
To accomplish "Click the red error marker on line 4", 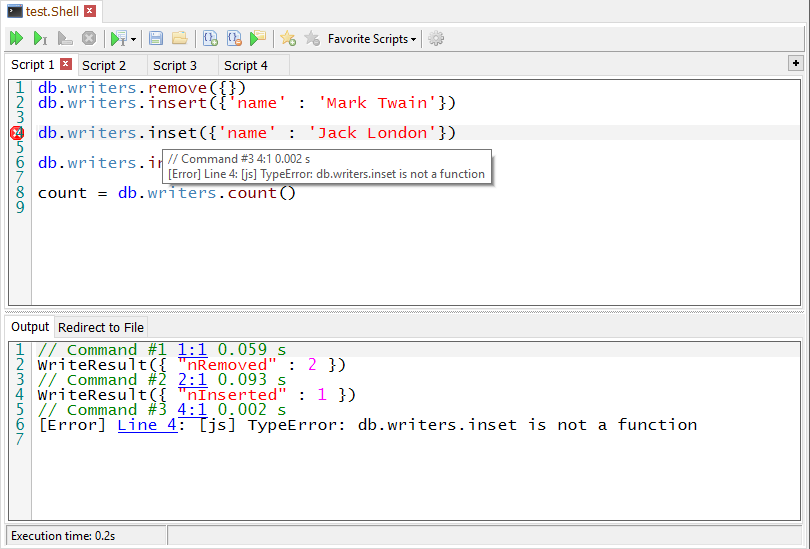I will (18, 133).
